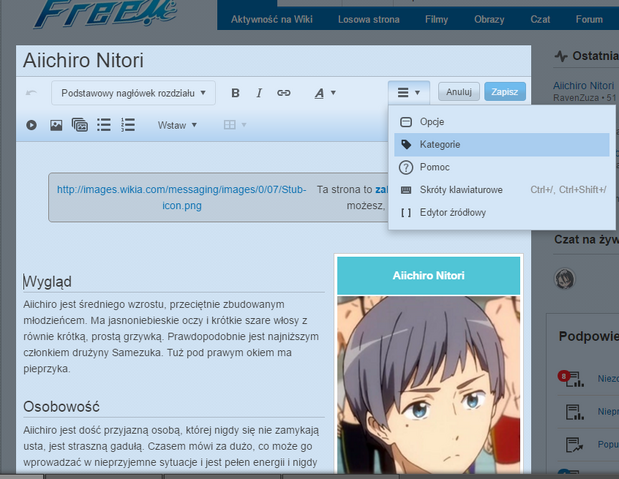Click the activity pulse icon beside Ostatnia
Image resolution: width=619 pixels, height=479 pixels.
[561, 56]
